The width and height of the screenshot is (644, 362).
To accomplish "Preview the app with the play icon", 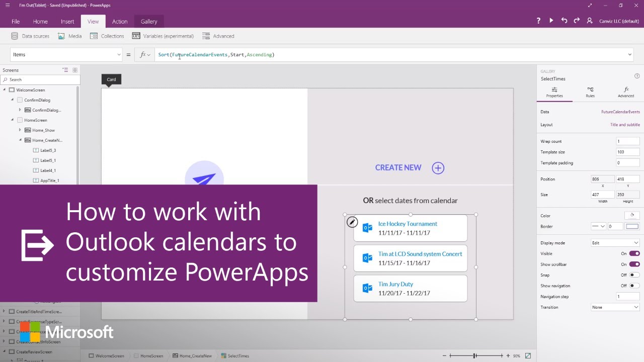I will point(551,21).
